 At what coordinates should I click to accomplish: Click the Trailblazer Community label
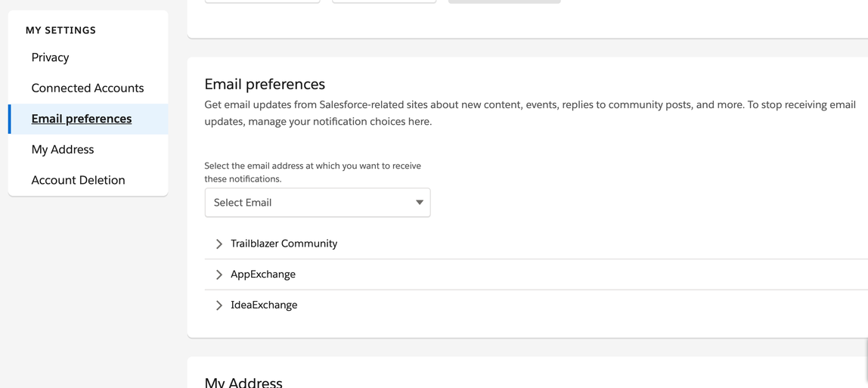(284, 244)
